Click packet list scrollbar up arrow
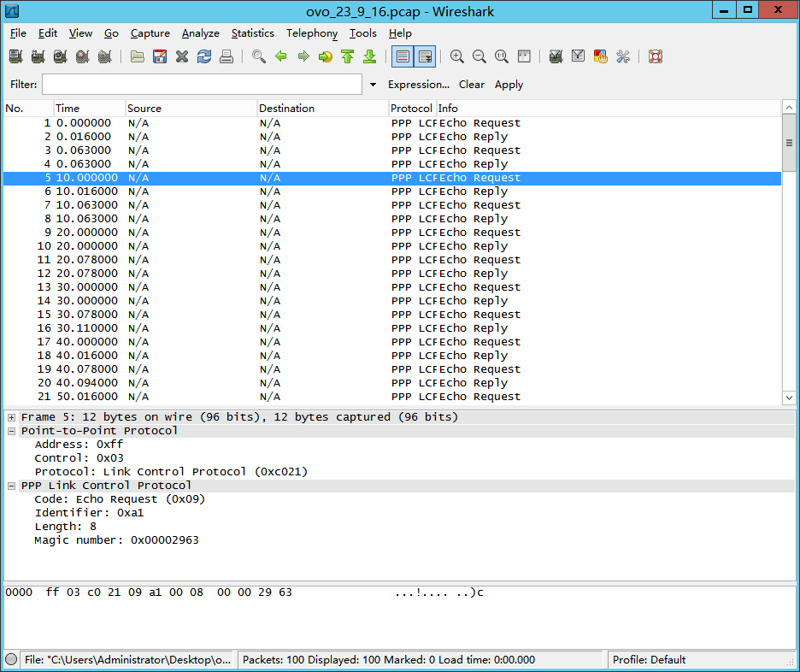Image resolution: width=800 pixels, height=672 pixels. [x=789, y=107]
